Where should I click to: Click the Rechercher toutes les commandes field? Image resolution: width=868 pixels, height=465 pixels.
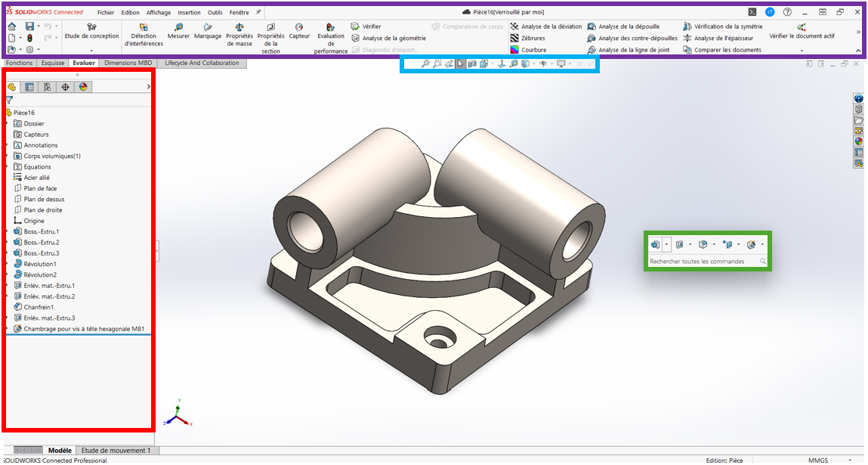pos(703,262)
